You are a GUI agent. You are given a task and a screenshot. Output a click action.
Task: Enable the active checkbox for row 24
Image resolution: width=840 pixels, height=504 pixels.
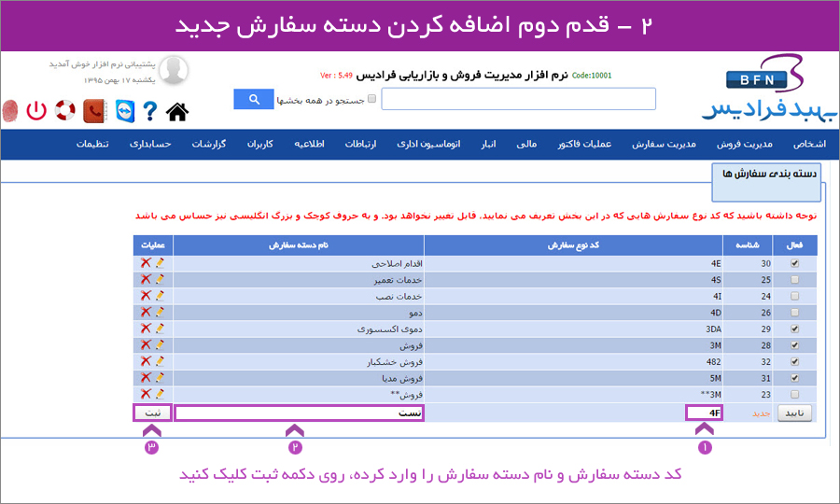coord(794,296)
